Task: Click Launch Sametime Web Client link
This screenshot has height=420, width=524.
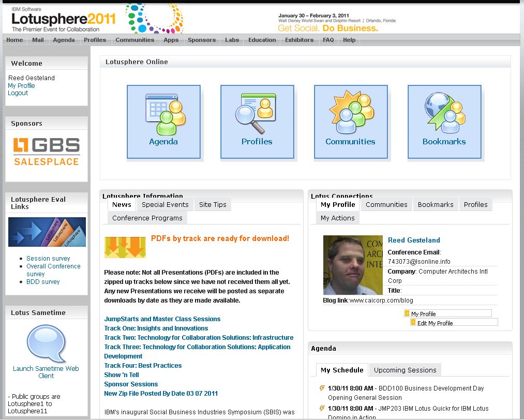Action: click(x=46, y=372)
